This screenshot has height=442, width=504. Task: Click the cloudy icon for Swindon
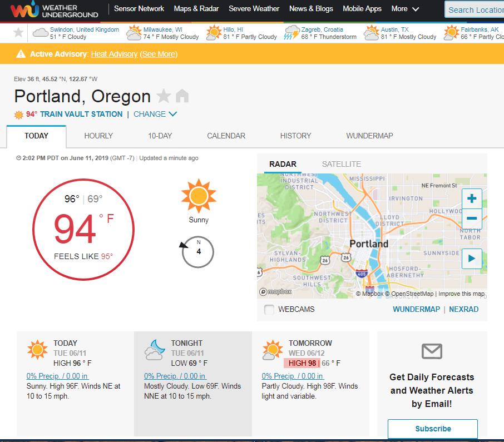pyautogui.click(x=41, y=32)
